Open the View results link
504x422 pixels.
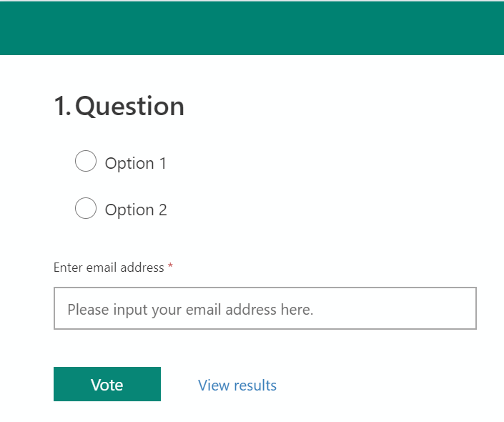tap(237, 386)
